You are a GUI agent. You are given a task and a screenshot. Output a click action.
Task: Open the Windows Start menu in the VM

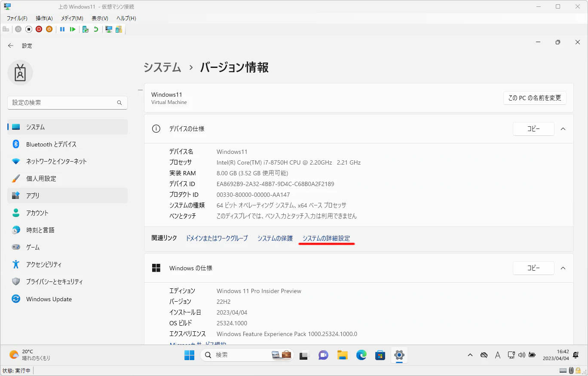pos(189,355)
